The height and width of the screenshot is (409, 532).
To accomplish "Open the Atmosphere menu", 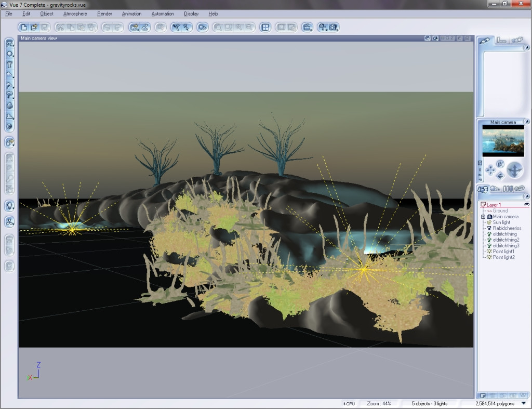I will (x=75, y=14).
